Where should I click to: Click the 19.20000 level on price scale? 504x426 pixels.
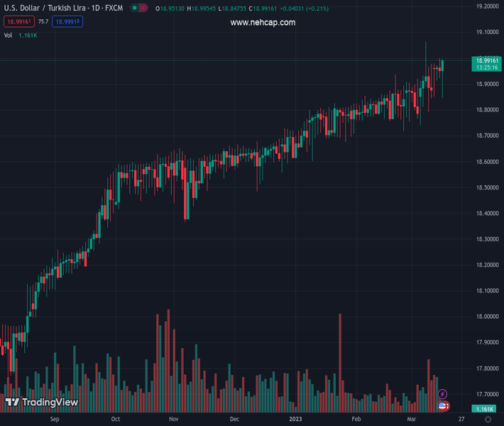pyautogui.click(x=486, y=6)
